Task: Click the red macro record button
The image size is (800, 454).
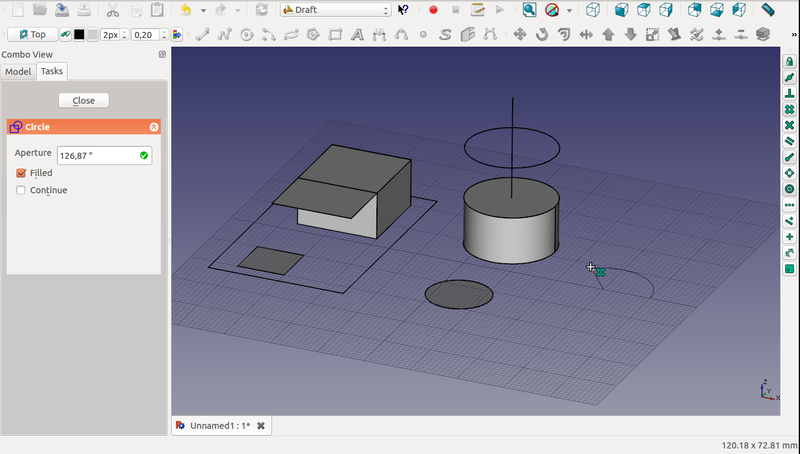Action: (x=433, y=10)
